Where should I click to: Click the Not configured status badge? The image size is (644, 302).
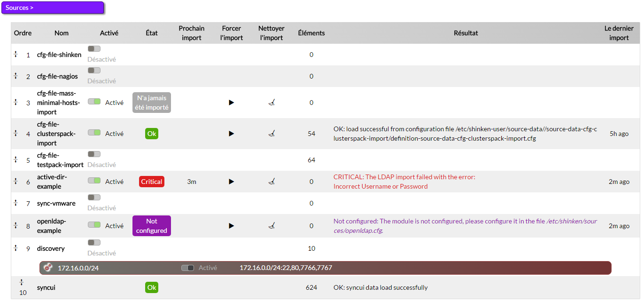(x=151, y=226)
